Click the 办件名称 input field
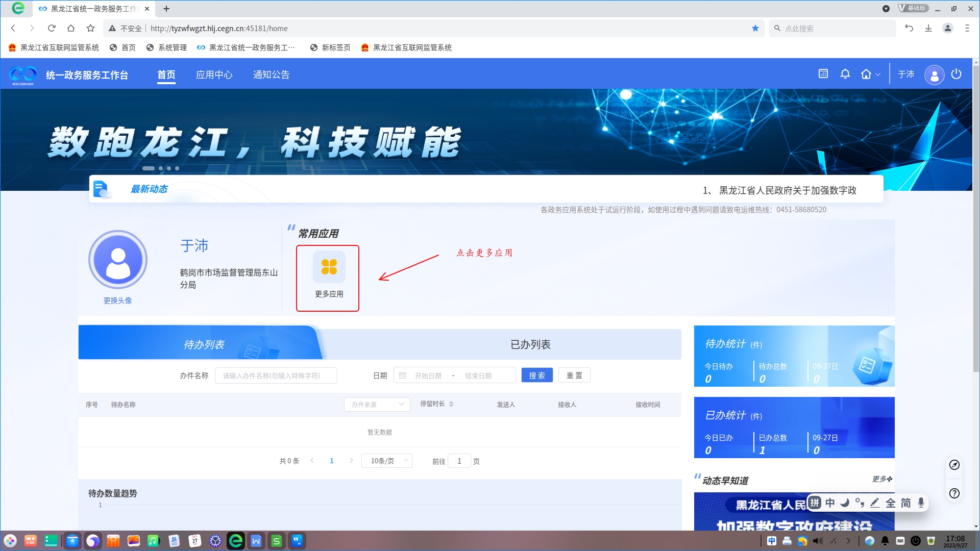The height and width of the screenshot is (551, 980). (x=276, y=375)
